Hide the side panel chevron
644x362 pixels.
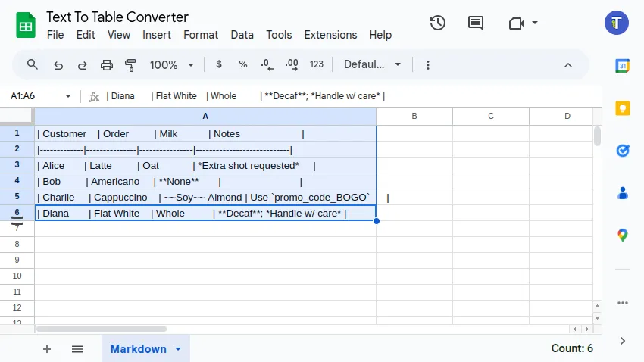pos(623,341)
